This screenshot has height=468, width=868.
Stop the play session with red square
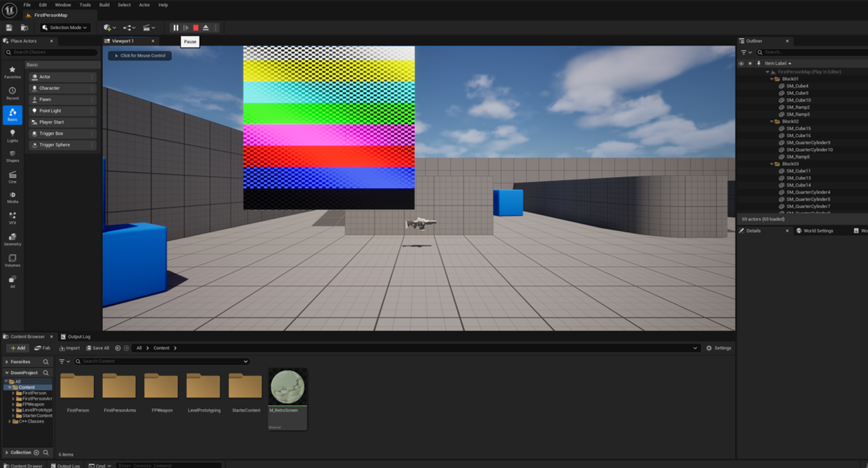click(x=196, y=28)
